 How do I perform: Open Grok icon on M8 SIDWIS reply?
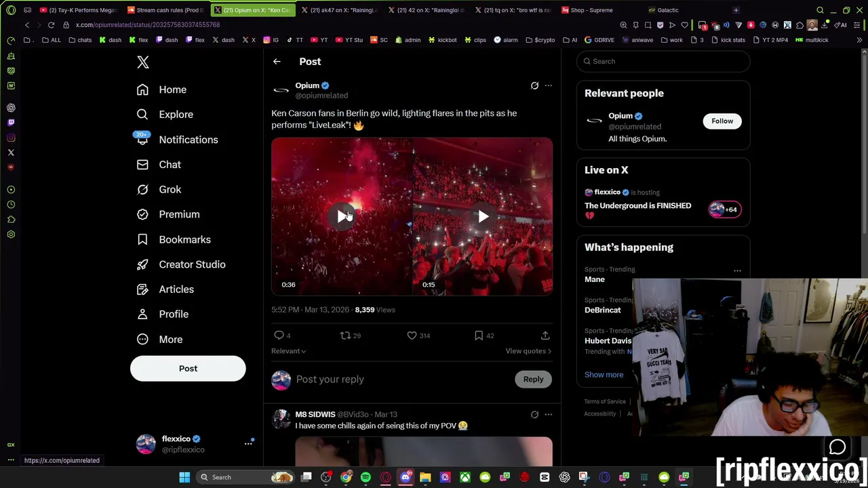(534, 414)
